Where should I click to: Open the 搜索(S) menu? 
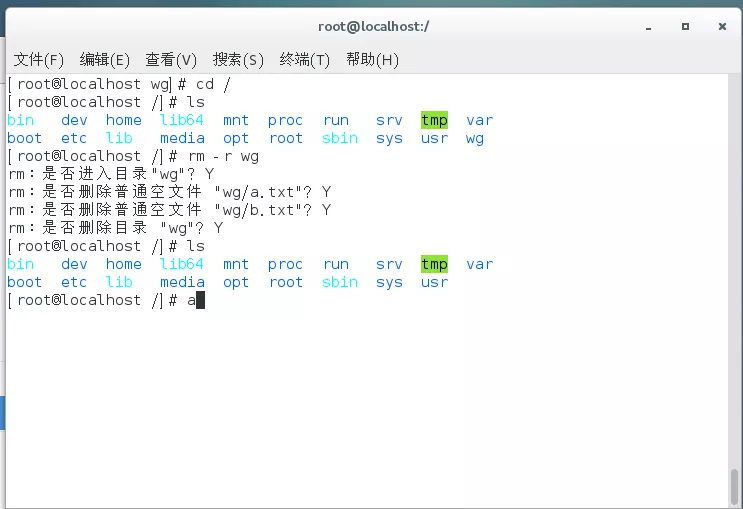tap(238, 60)
